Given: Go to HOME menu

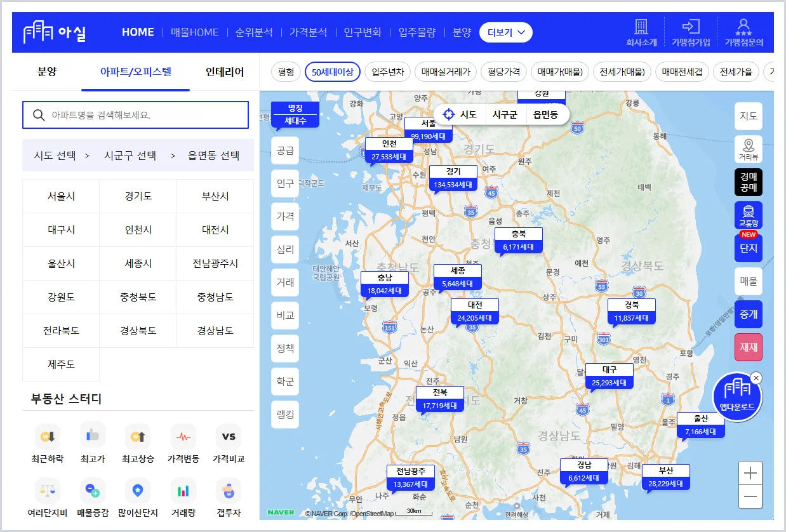Looking at the screenshot, I should pyautogui.click(x=138, y=32).
